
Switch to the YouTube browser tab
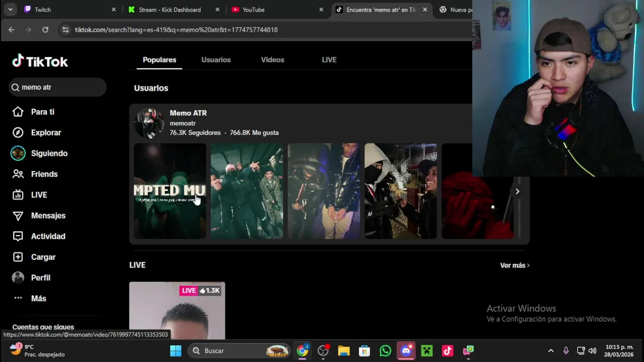277,10
